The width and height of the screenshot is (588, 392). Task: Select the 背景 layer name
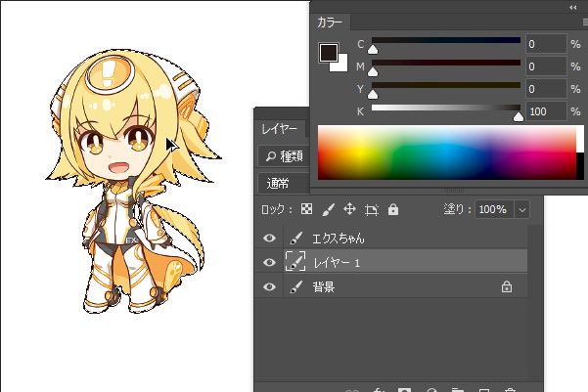(x=324, y=287)
